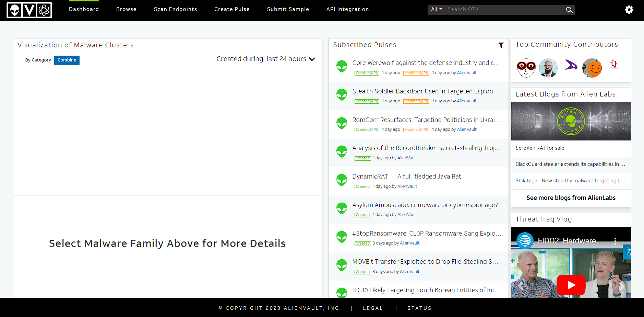644x317 pixels.
Task: Switch visualization to By Category
Action: pos(38,60)
